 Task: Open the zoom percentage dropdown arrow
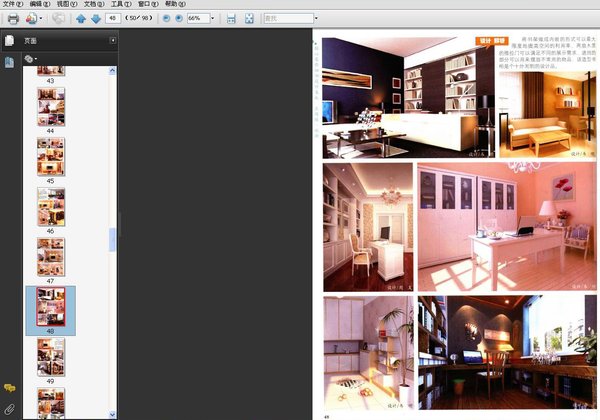[213, 18]
